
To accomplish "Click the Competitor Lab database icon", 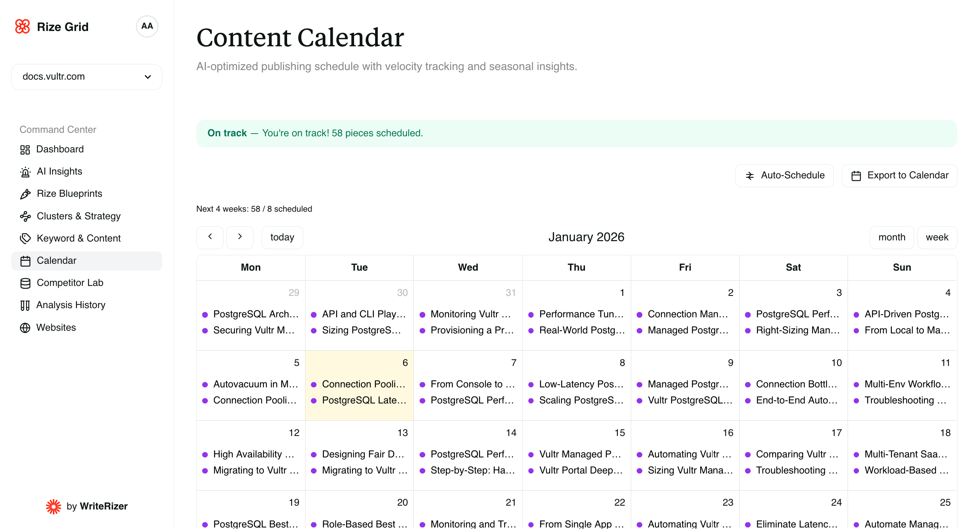I will click(25, 283).
